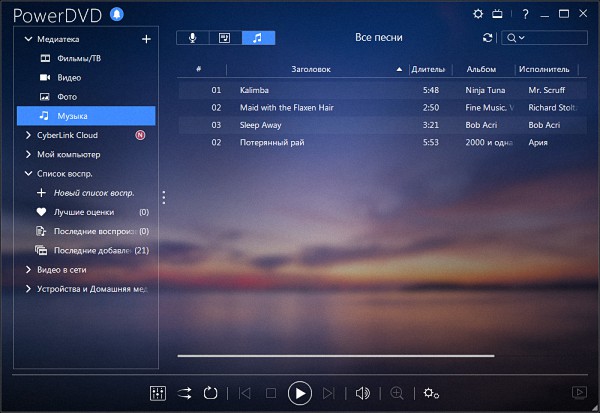Sort by Длительность column
This screenshot has height=413, width=600.
(x=428, y=69)
